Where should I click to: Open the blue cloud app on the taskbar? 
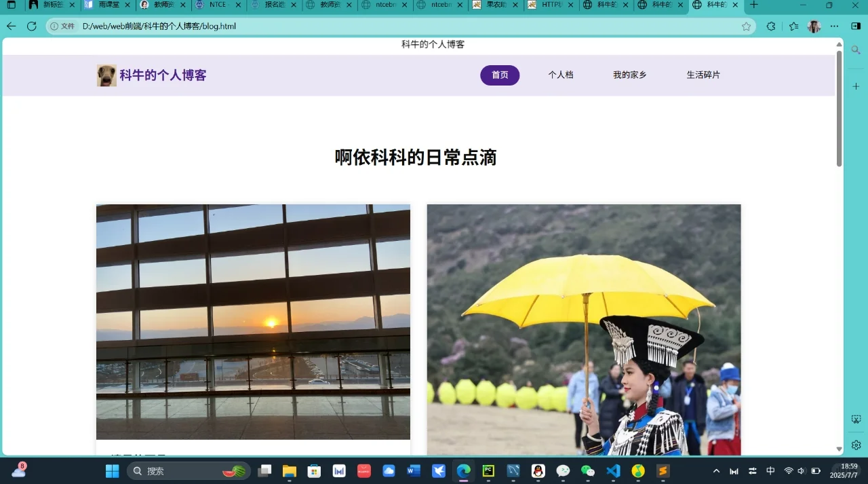click(x=389, y=471)
